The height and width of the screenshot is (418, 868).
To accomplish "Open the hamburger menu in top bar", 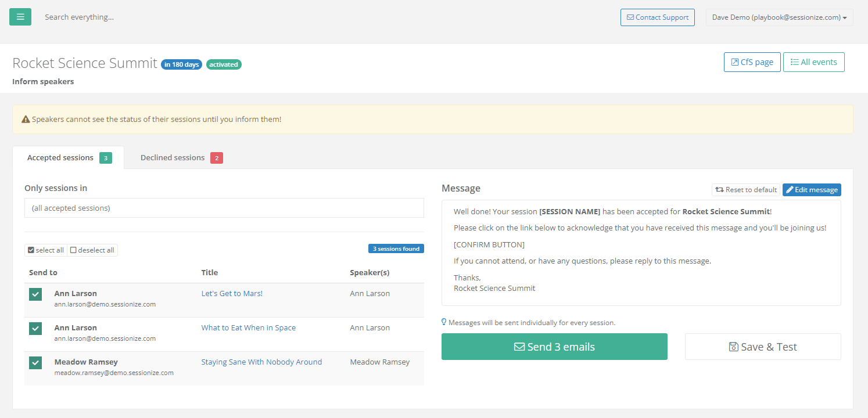I will [x=20, y=17].
